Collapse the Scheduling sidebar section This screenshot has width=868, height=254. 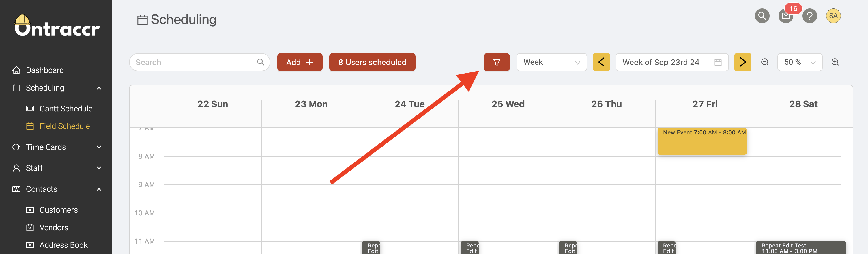99,88
